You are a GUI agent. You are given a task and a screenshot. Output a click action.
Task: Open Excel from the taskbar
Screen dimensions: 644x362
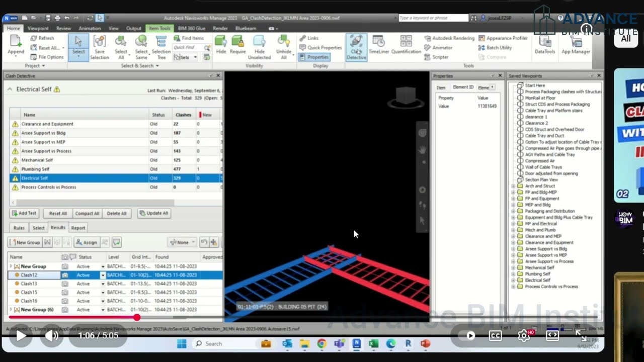click(x=373, y=343)
